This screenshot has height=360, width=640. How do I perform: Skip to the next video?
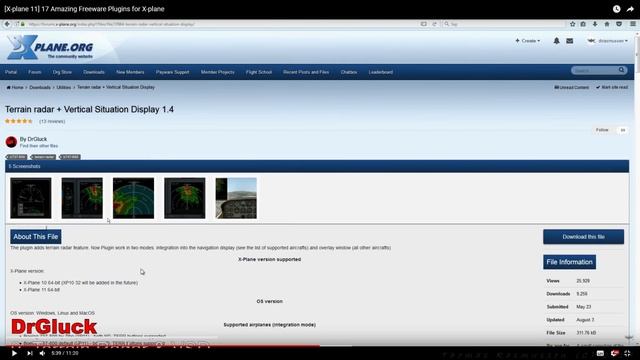coord(30,353)
